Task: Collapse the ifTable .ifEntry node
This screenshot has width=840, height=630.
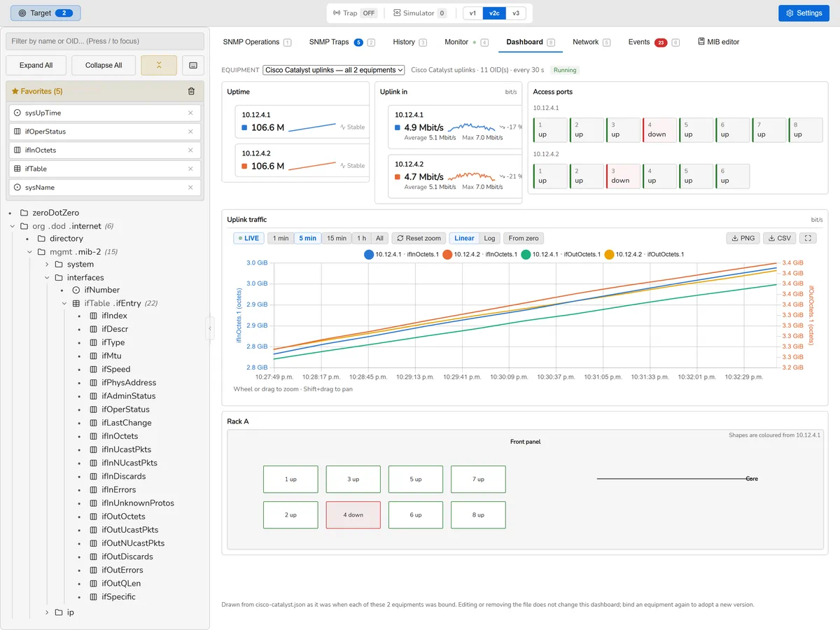Action: pyautogui.click(x=65, y=303)
